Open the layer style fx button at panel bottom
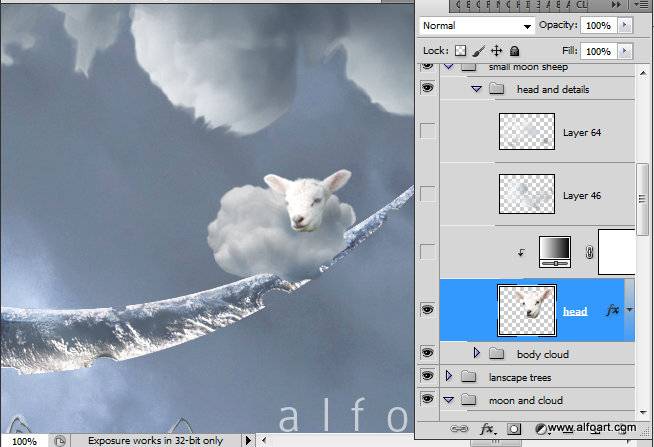Screen dimensions: 654x447 click(x=487, y=429)
